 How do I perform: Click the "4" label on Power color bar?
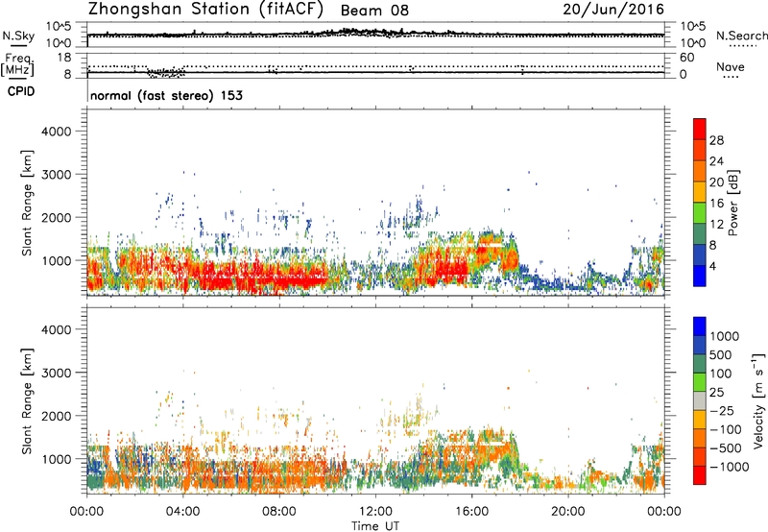(713, 267)
